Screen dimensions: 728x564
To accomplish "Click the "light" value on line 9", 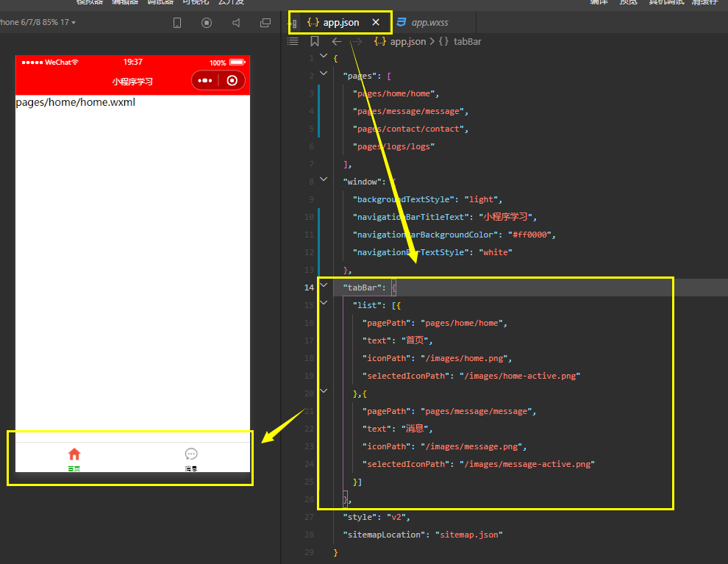I will click(x=481, y=199).
